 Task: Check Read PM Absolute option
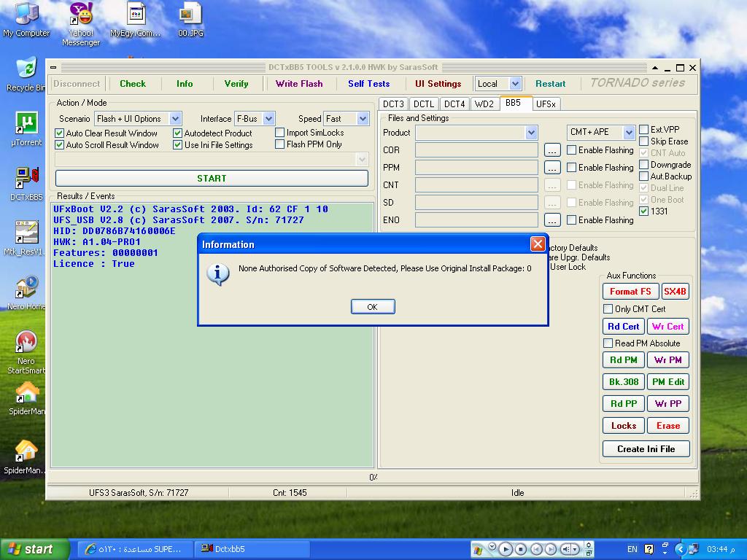[x=608, y=343]
